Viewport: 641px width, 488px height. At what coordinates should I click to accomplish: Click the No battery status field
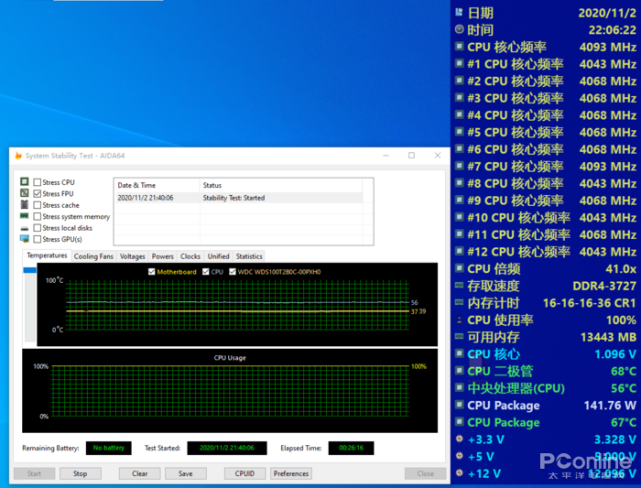(108, 448)
